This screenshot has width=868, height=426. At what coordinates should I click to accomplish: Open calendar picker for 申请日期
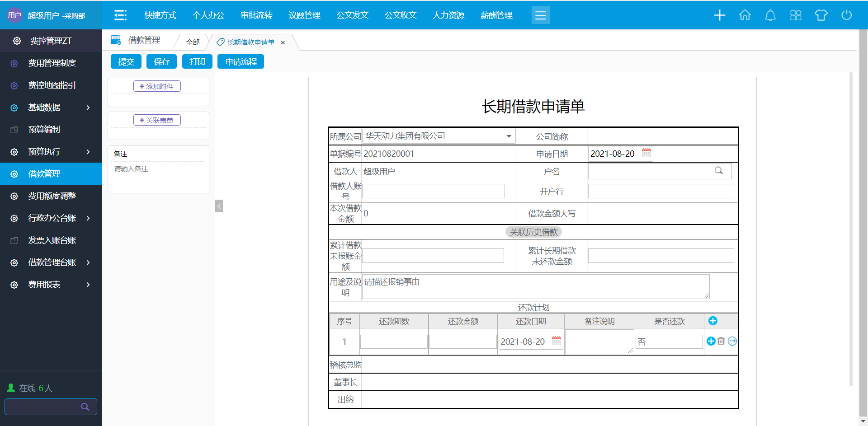click(x=646, y=153)
